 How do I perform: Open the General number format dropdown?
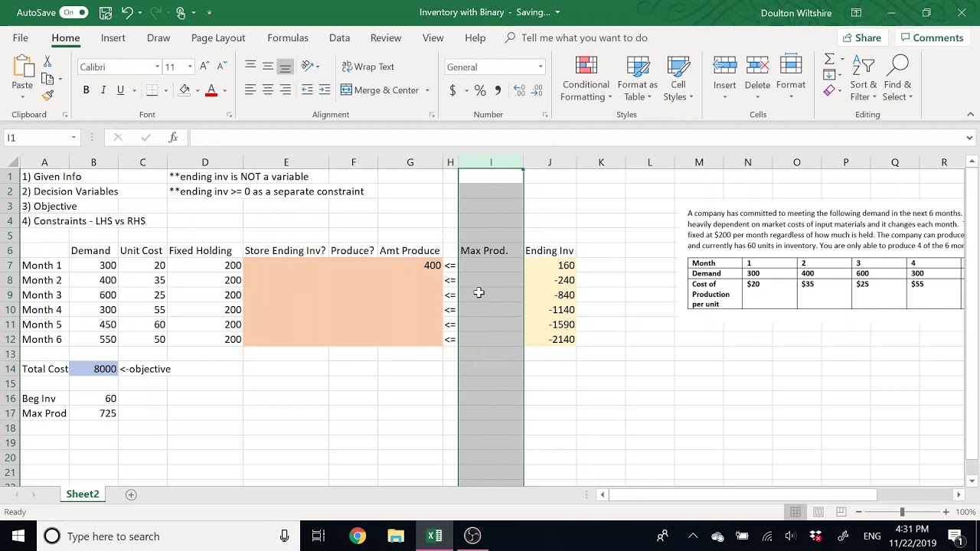click(x=541, y=67)
